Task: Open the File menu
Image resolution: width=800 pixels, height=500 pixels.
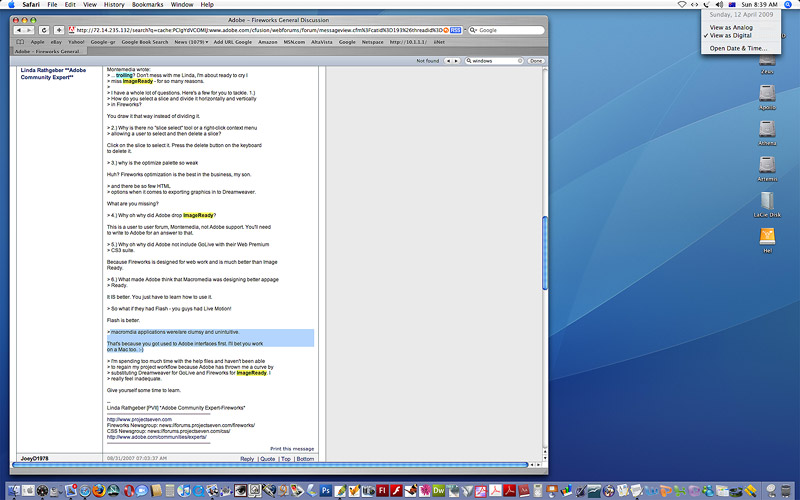Action: pyautogui.click(x=52, y=5)
